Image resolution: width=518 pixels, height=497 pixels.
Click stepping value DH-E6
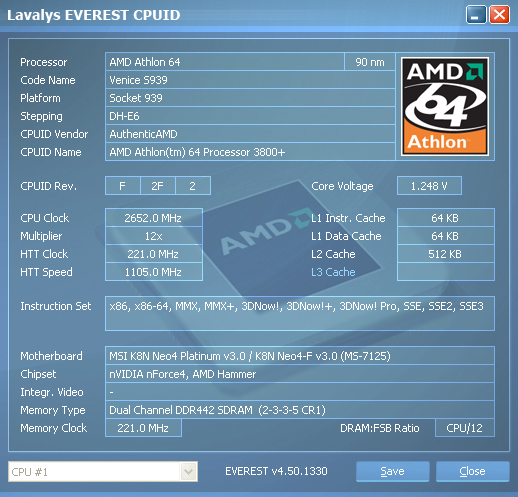pyautogui.click(x=250, y=116)
